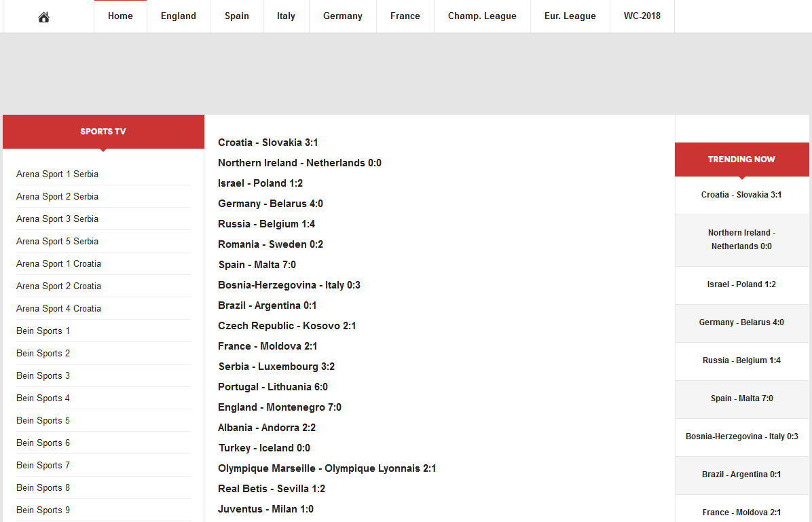This screenshot has height=522, width=812.
Task: Select trending Spain - Malta 7:0 item
Action: pos(741,398)
